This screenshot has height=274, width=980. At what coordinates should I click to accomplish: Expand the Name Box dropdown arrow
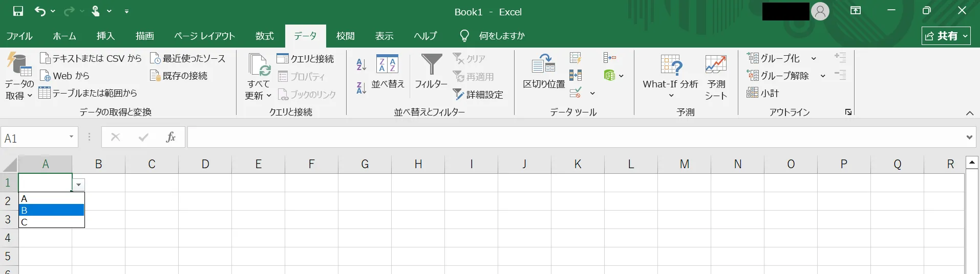pos(71,137)
